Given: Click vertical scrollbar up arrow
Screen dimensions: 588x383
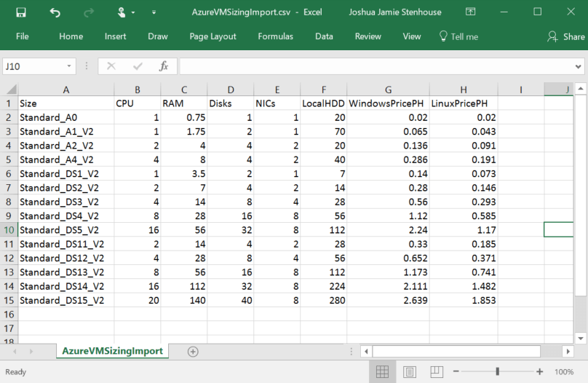Looking at the screenshot, I should point(580,90).
